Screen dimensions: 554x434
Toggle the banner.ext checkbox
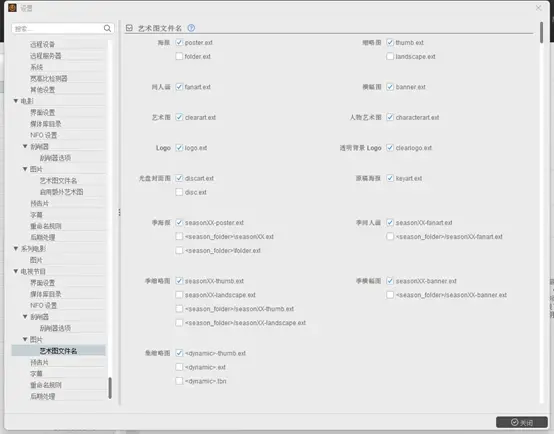[x=390, y=87]
